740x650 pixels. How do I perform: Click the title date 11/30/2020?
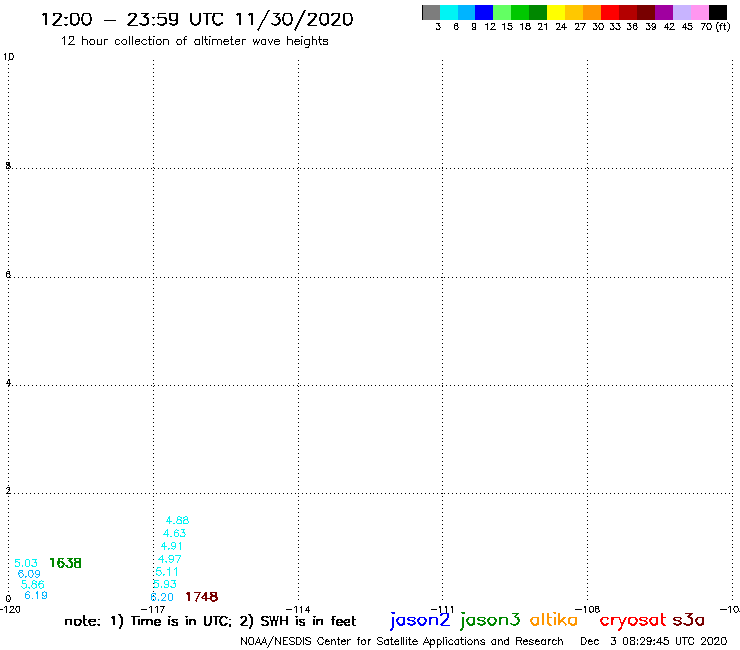click(294, 19)
